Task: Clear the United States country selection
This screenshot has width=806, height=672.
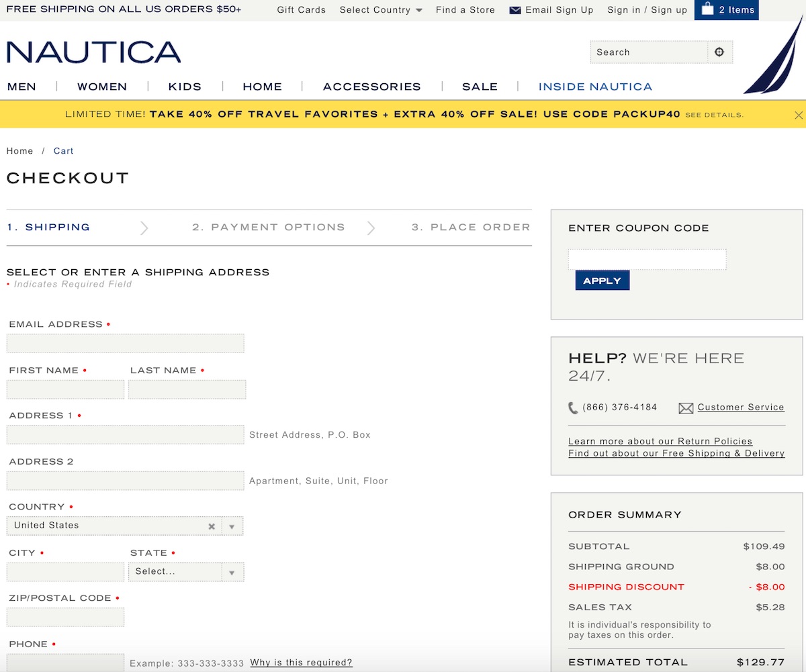Action: tap(212, 526)
